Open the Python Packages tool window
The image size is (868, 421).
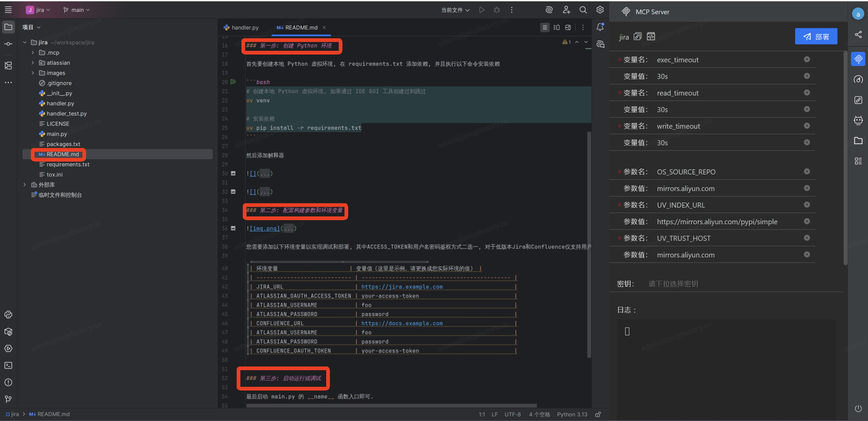coord(8,332)
